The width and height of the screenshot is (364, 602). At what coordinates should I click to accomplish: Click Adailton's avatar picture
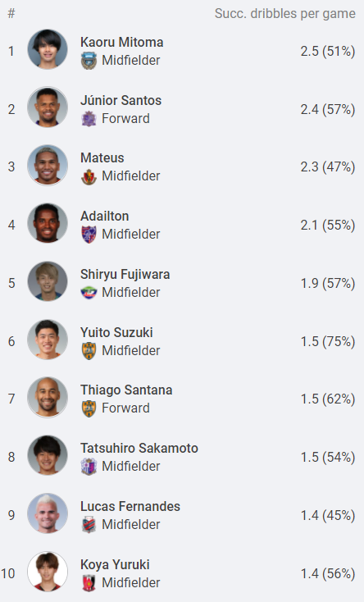point(48,223)
